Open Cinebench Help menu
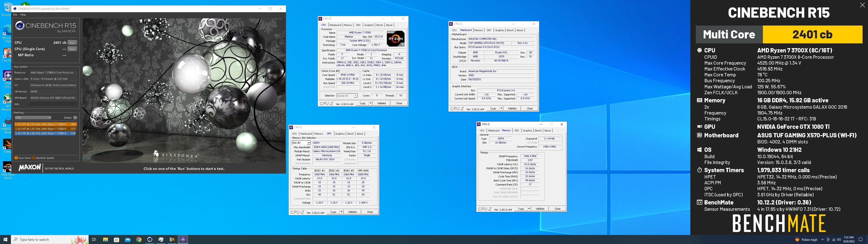The width and height of the screenshot is (868, 244). pyautogui.click(x=23, y=15)
